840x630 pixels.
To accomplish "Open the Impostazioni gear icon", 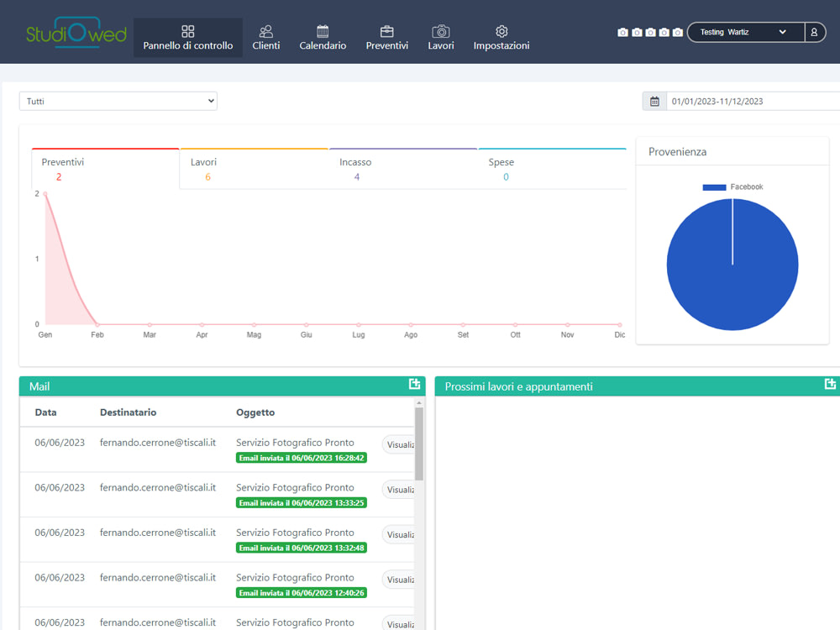I will tap(501, 31).
